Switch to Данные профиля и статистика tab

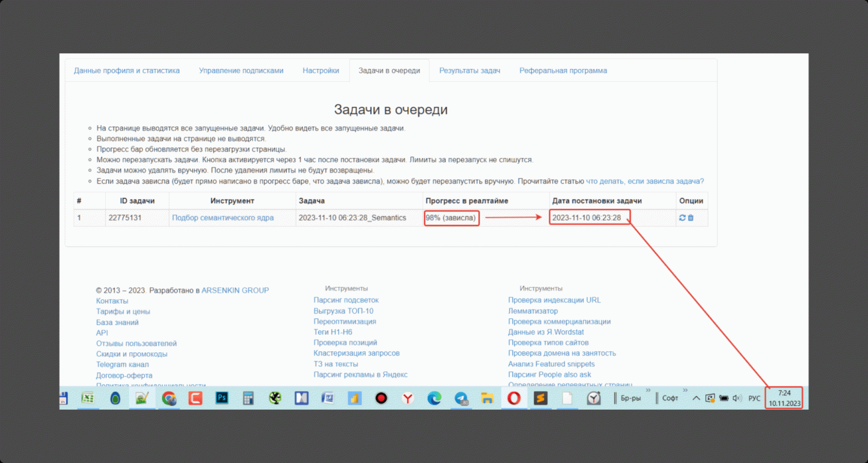click(x=127, y=71)
